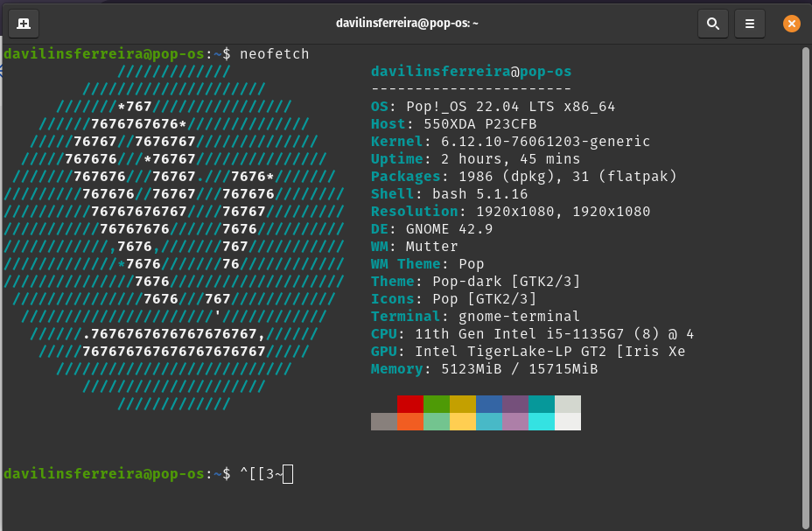This screenshot has height=531, width=812.
Task: Click the light green color block
Action: [437, 422]
